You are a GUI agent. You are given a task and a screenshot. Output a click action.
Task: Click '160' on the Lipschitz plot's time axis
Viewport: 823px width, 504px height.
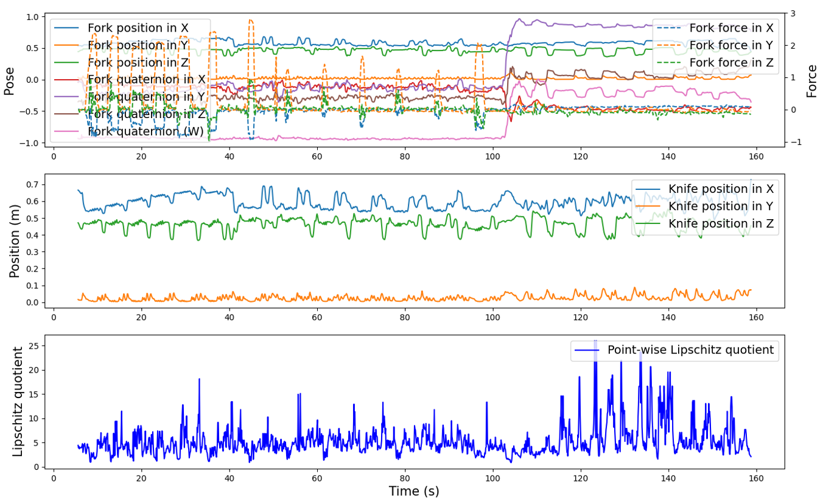tap(757, 478)
